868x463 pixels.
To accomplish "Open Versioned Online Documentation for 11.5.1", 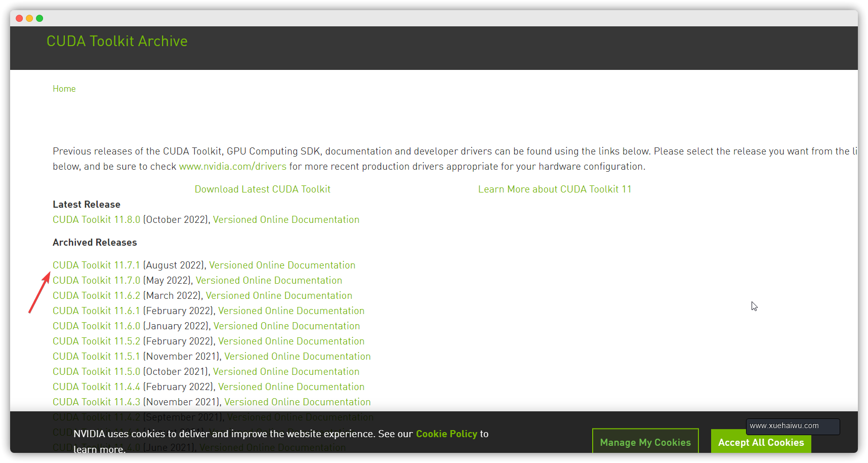I will 298,357.
